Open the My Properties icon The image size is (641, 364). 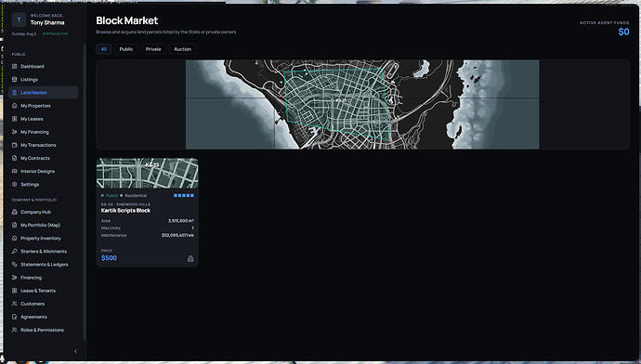click(15, 106)
